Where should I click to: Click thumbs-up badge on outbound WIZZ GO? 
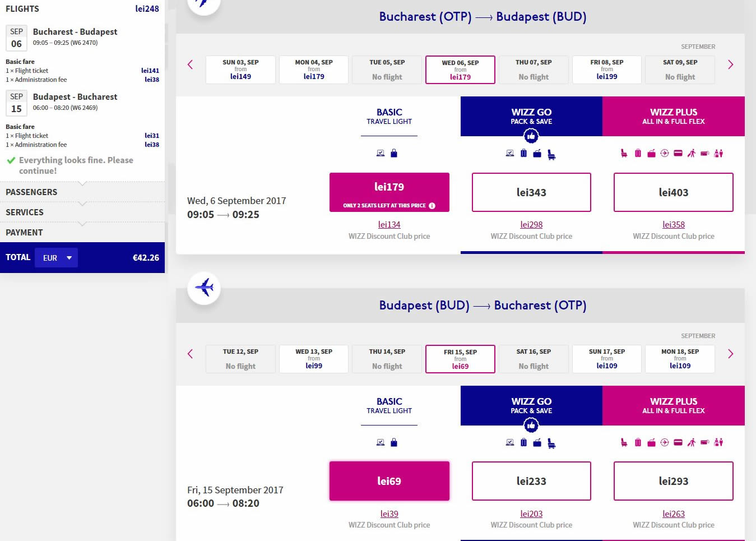click(x=531, y=136)
